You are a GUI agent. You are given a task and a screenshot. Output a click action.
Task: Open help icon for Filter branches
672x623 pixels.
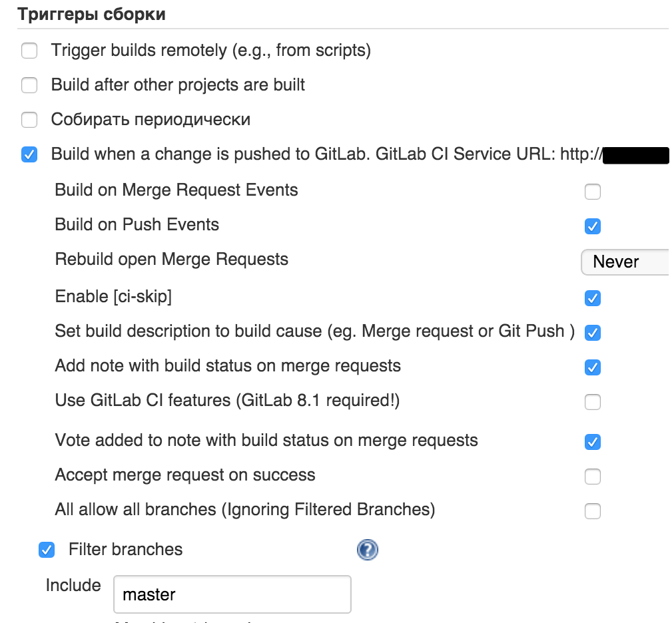[367, 549]
